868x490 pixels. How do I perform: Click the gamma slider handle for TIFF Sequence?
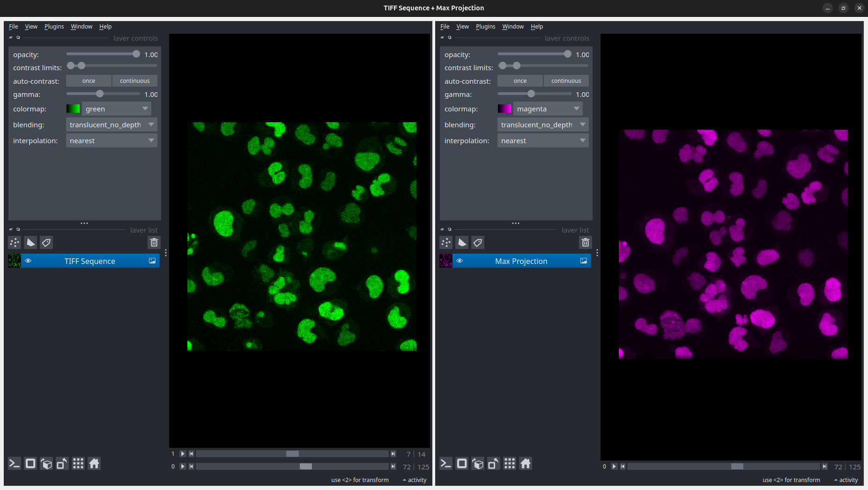coord(100,94)
